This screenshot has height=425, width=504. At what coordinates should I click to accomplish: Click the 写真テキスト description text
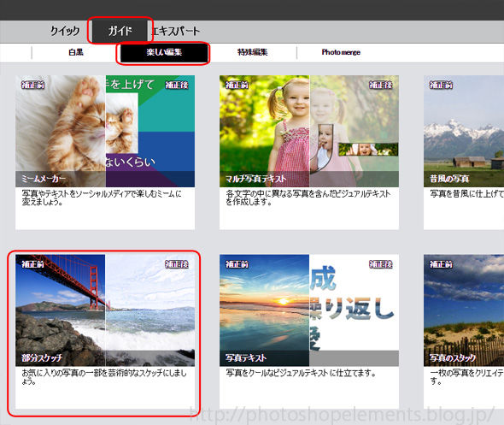301,373
